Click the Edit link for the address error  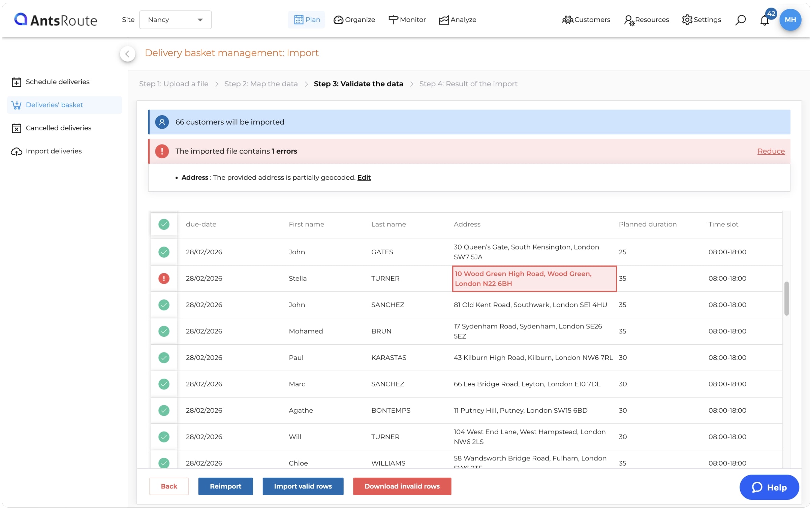point(364,177)
